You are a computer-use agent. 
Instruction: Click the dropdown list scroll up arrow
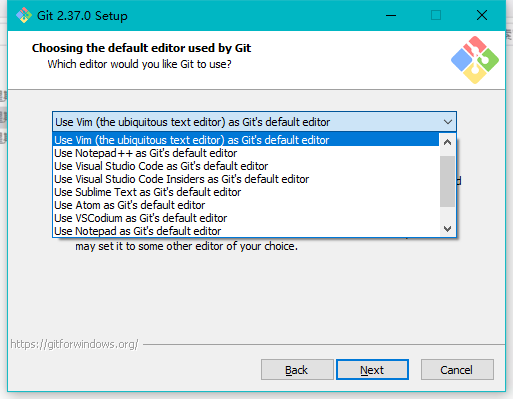coord(447,142)
